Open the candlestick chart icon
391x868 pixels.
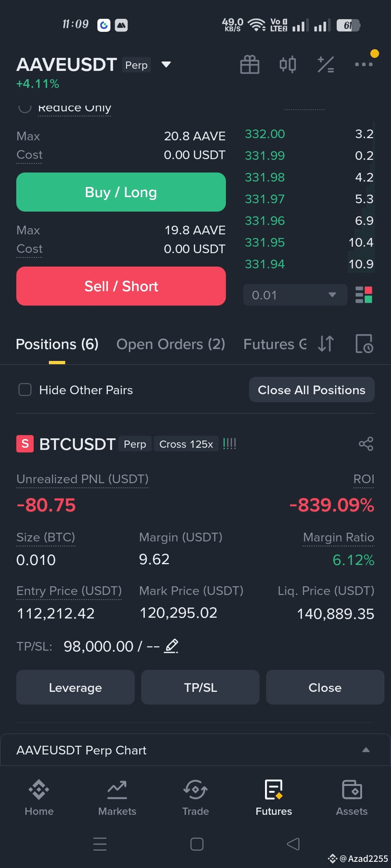[x=288, y=65]
